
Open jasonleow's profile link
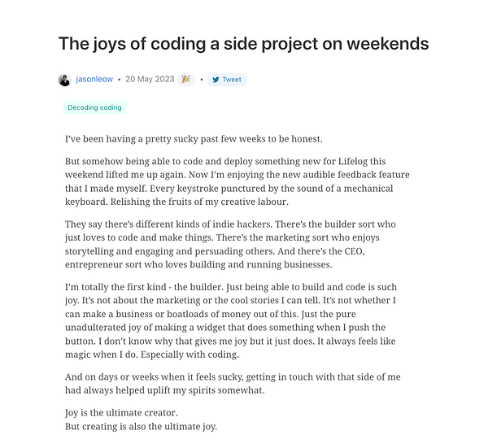94,80
